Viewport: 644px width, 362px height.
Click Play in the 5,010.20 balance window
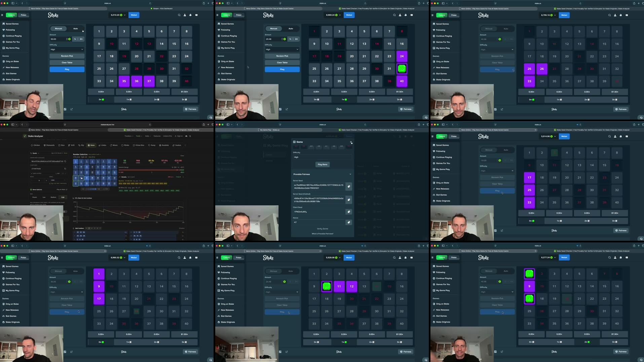(67, 69)
